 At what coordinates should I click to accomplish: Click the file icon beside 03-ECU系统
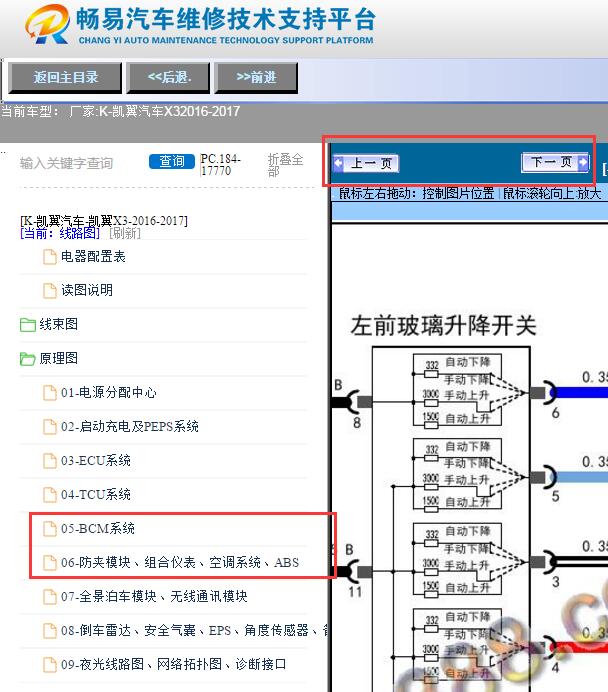click(50, 460)
